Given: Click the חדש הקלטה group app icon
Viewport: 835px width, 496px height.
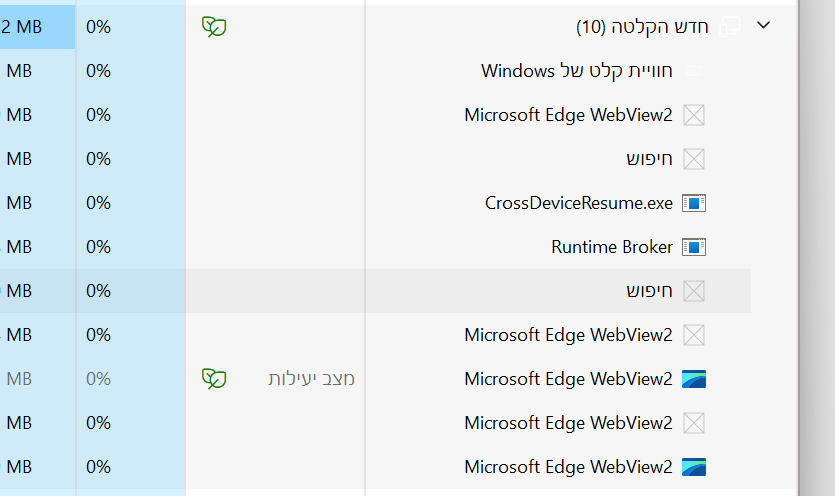Looking at the screenshot, I should point(730,27).
